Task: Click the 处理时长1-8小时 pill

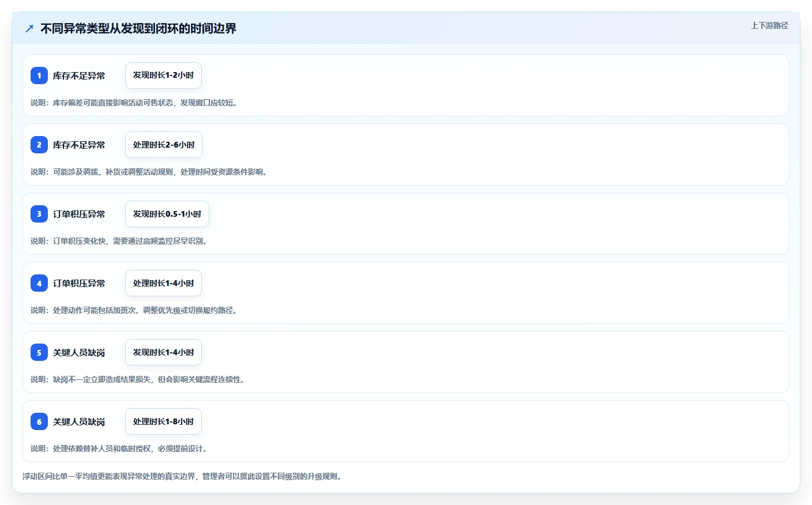Action: pyautogui.click(x=163, y=421)
